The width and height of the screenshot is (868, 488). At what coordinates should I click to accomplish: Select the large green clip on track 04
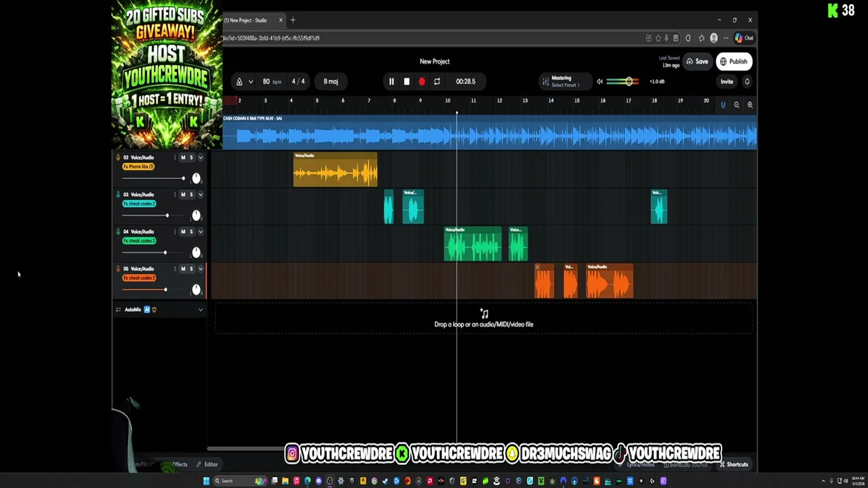(x=473, y=244)
